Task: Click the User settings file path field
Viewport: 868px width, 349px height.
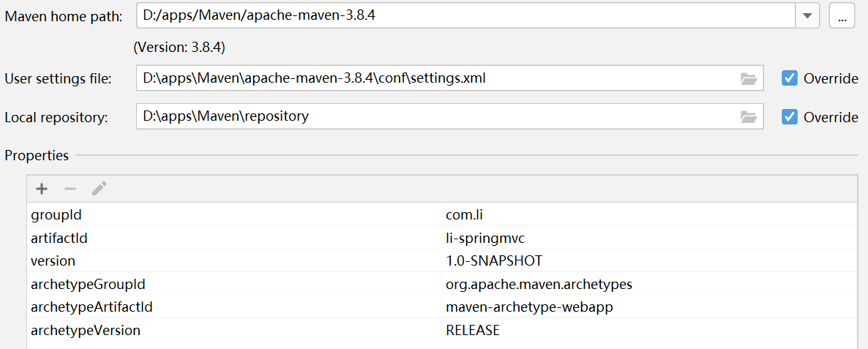Action: click(x=450, y=78)
